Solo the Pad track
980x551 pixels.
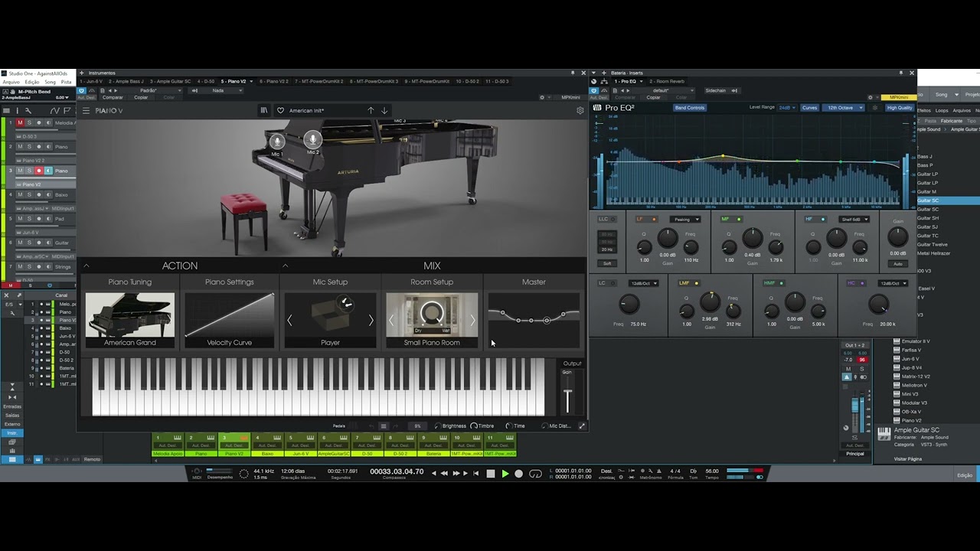point(29,219)
